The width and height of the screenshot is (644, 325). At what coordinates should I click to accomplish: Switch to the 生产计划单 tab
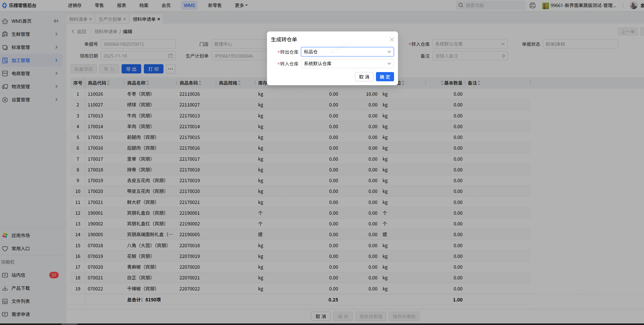click(110, 19)
